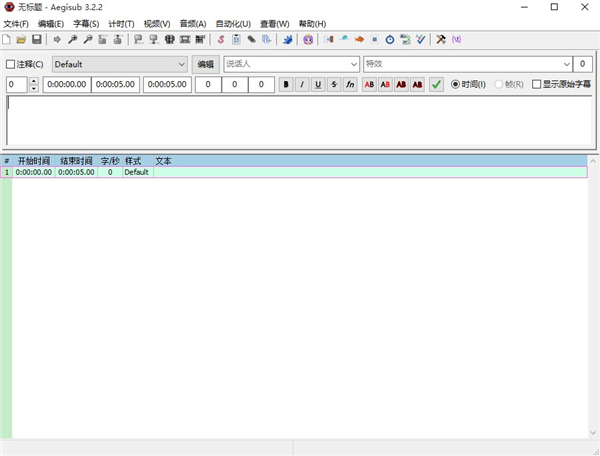
Task: Expand the 特效 effect dropdown
Action: click(567, 64)
